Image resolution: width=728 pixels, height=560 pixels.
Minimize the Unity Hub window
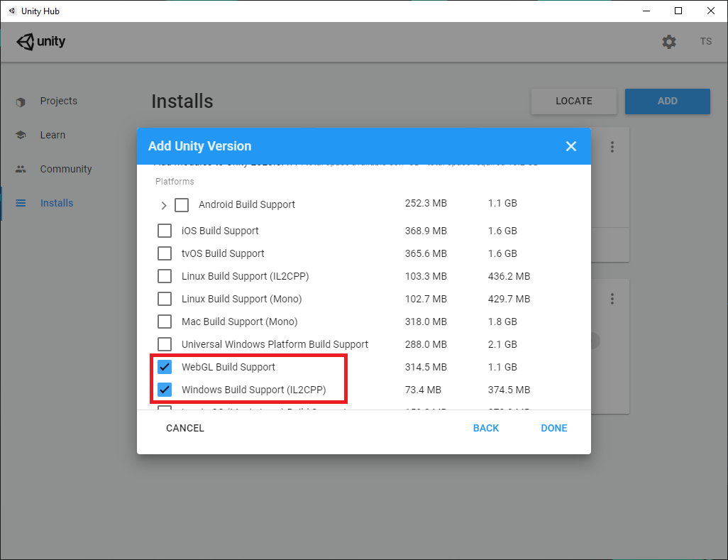646,11
